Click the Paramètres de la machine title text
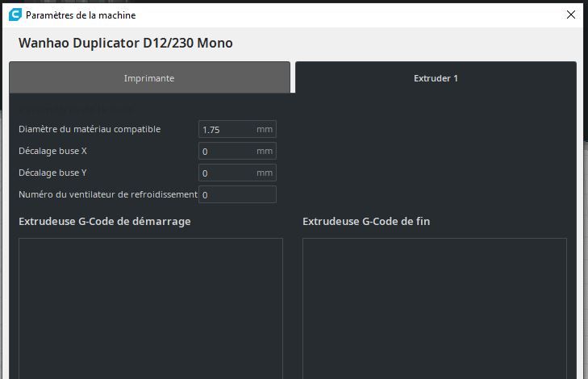This screenshot has width=588, height=379. click(81, 15)
